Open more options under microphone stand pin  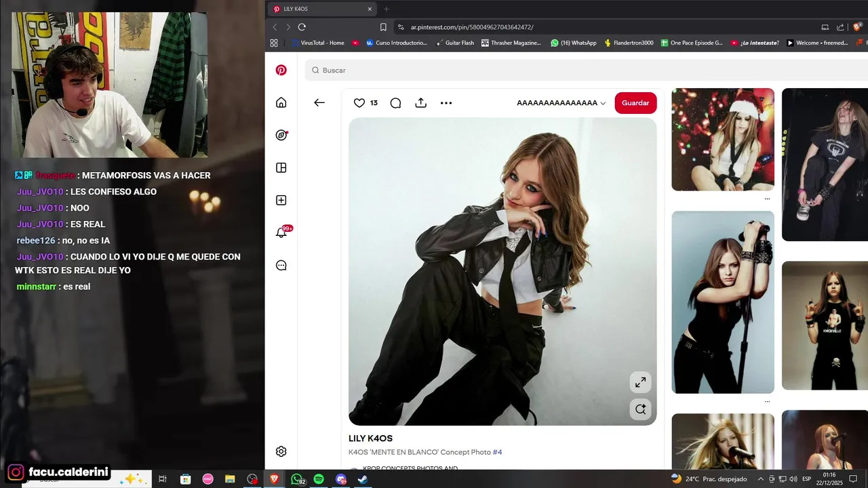coord(767,401)
